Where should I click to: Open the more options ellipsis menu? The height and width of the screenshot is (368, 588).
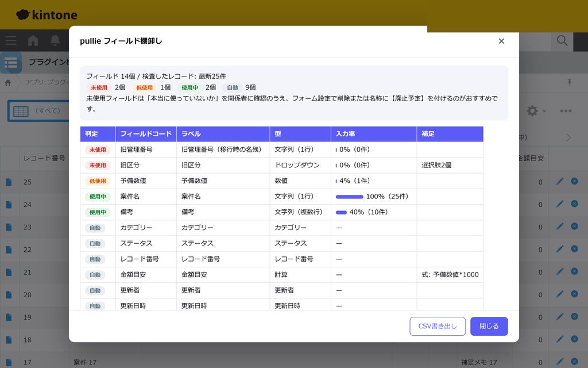(x=566, y=111)
